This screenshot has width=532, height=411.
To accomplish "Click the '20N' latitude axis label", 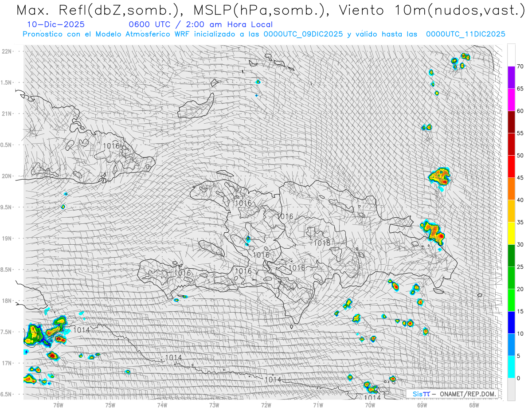I will pos(8,176).
